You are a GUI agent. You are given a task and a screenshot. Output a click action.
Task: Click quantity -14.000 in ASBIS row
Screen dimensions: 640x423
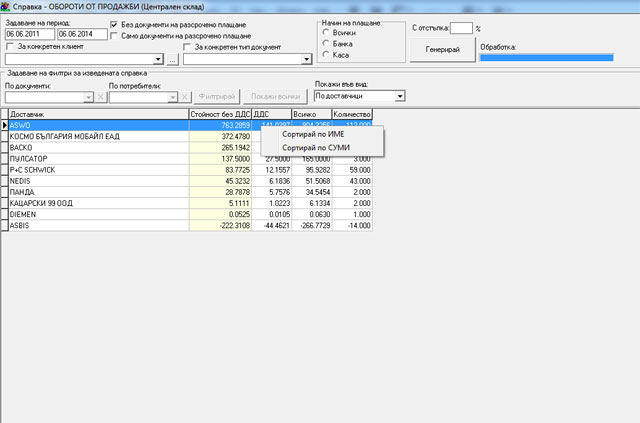(352, 225)
